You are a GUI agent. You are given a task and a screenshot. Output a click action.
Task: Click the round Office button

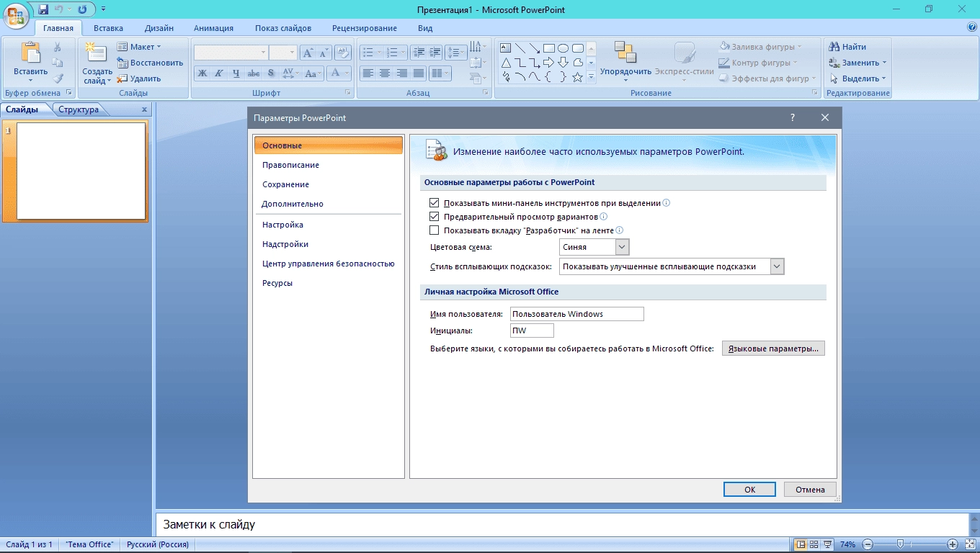pos(16,14)
